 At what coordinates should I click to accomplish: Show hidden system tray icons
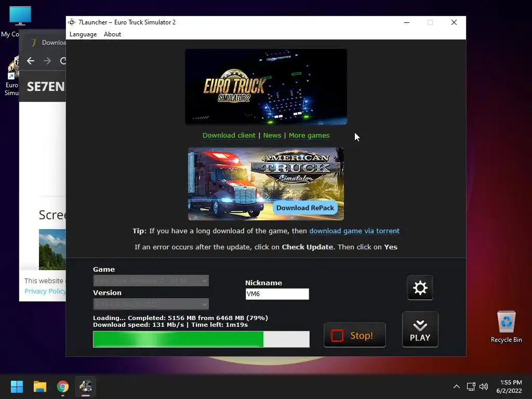[x=457, y=387]
